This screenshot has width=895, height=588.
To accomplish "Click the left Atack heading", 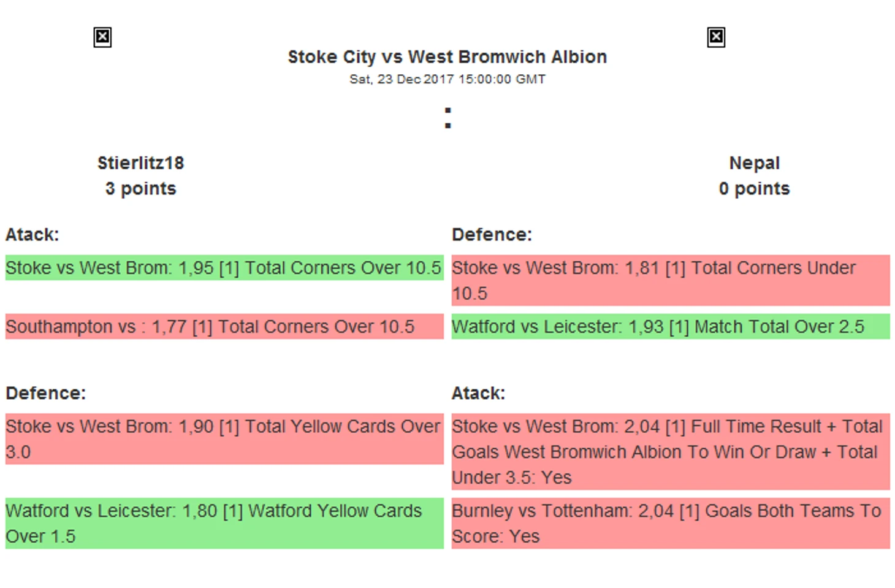I will click(32, 235).
